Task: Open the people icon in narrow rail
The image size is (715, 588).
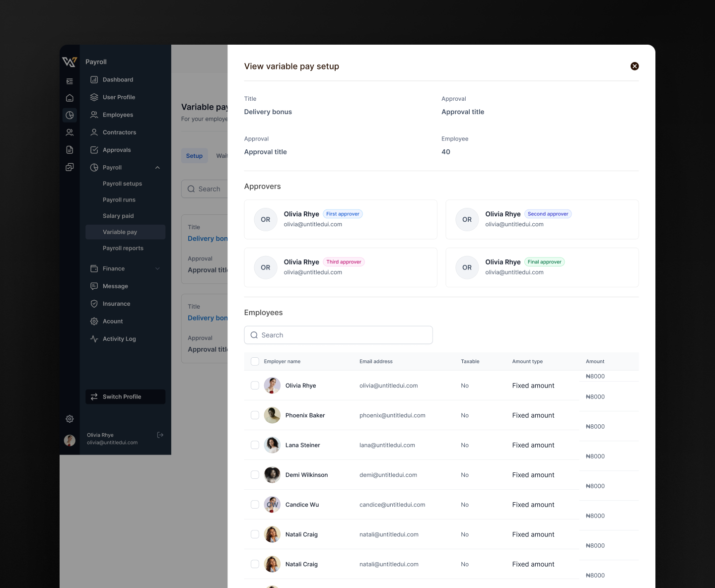Action: pos(70,132)
